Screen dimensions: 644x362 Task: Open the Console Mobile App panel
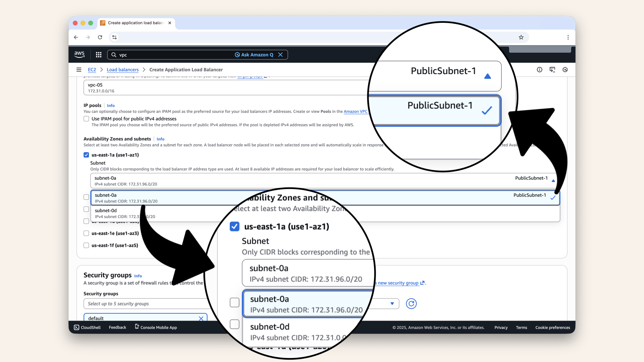[x=156, y=327]
